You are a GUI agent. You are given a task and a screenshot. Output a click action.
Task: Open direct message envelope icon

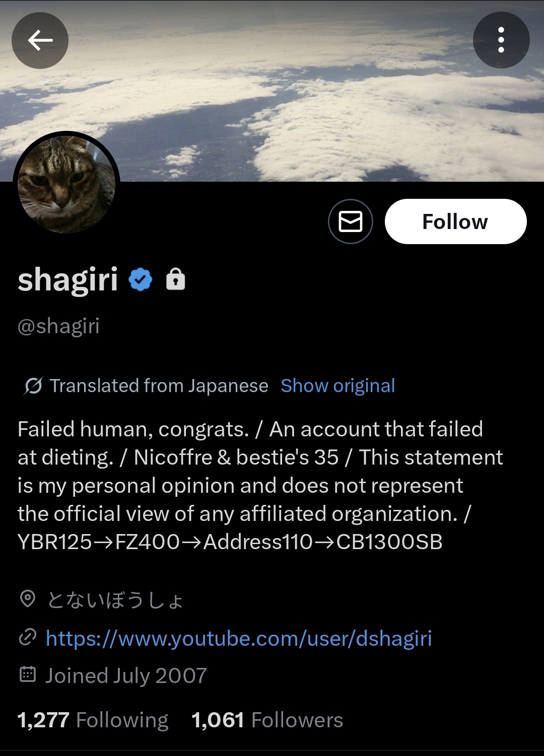[x=351, y=221]
